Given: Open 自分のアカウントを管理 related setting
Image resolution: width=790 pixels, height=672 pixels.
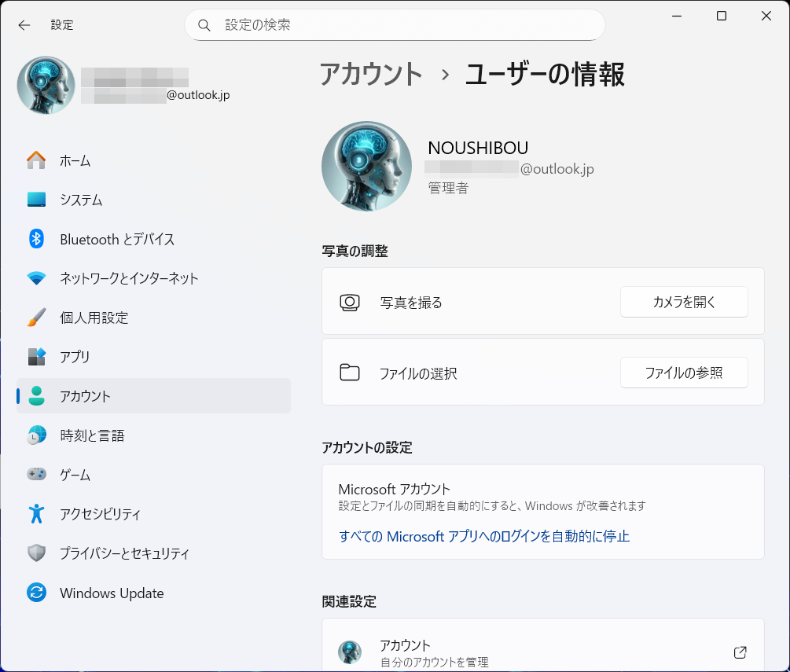Looking at the screenshot, I should [543, 645].
